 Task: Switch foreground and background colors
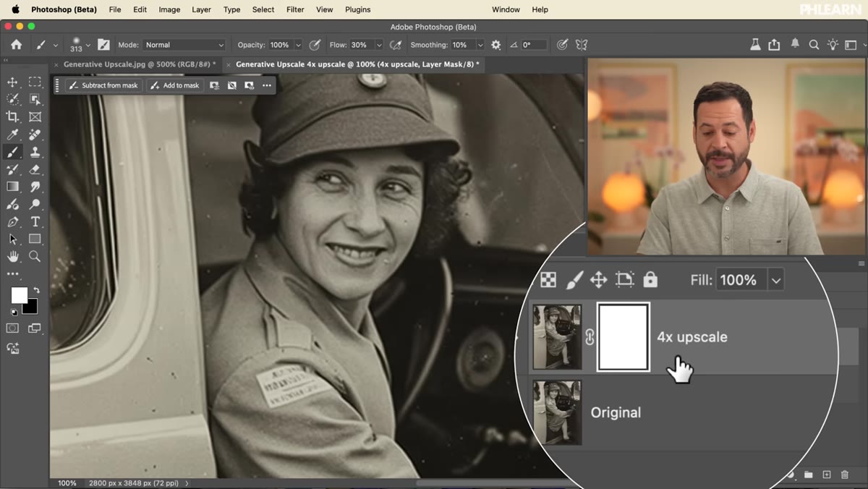click(36, 291)
